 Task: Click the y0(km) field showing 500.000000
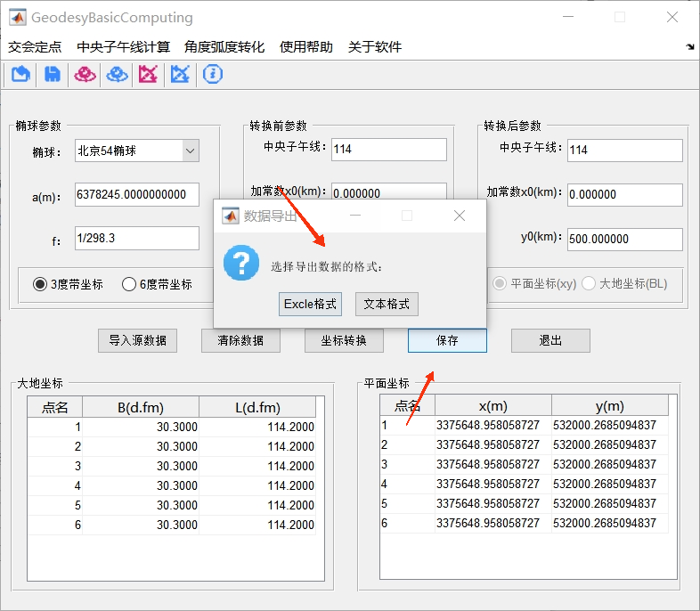click(x=625, y=240)
